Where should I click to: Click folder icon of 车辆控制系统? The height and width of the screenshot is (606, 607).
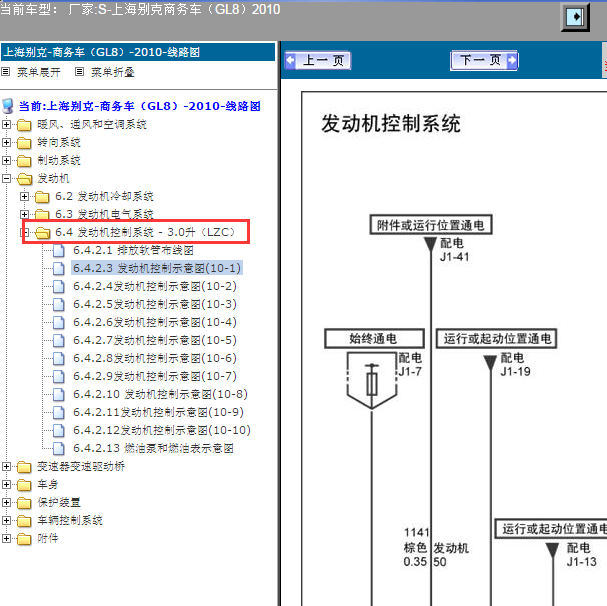24,521
